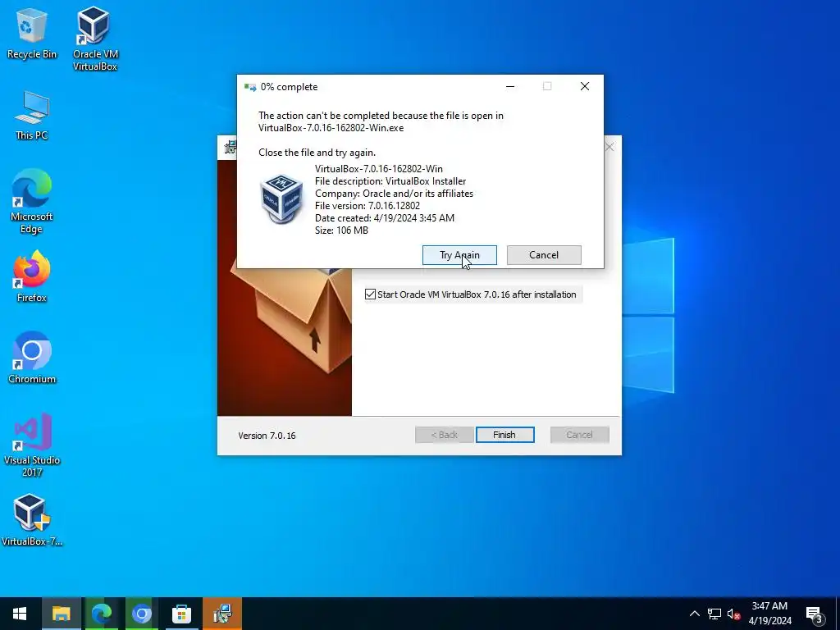The image size is (840, 630).
Task: Click 'File description: VirtualBox Installer' text
Action: point(390,181)
